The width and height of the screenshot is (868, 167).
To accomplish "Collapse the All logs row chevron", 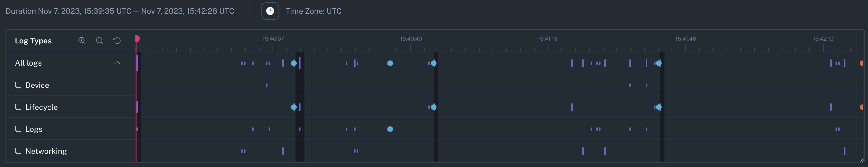I will point(117,63).
